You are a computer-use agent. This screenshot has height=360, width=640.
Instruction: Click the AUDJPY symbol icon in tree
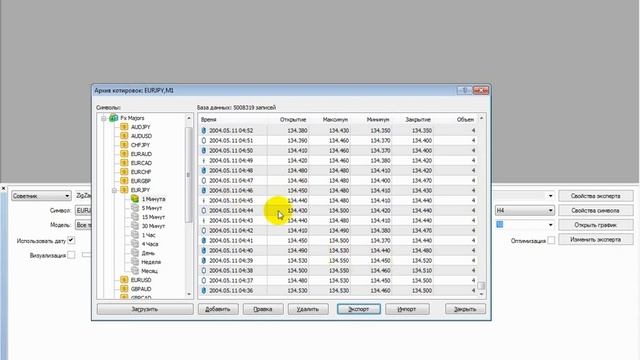(x=124, y=127)
